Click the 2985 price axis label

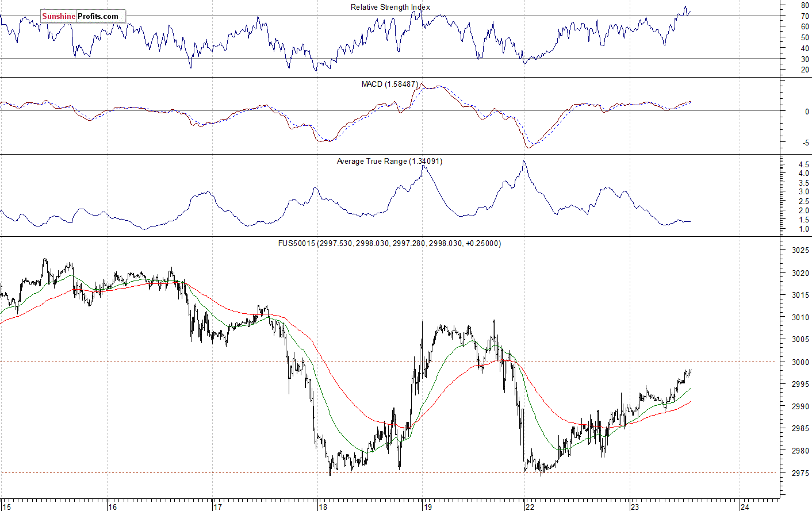(800, 428)
